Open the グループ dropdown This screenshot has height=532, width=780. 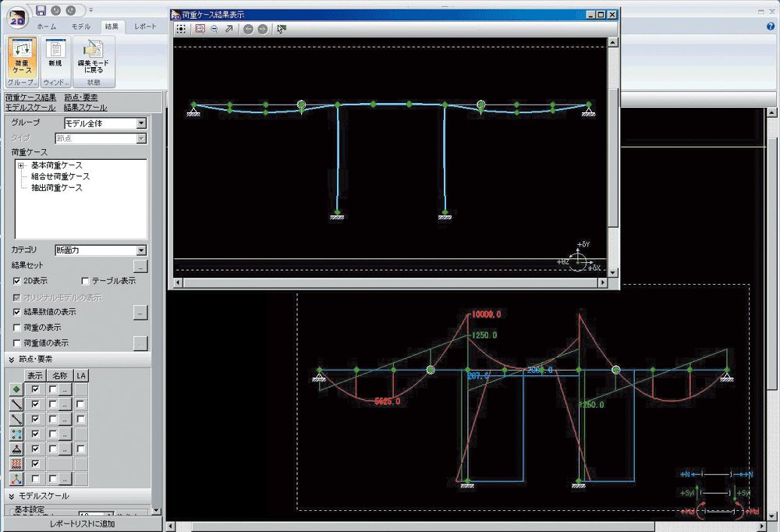(141, 123)
